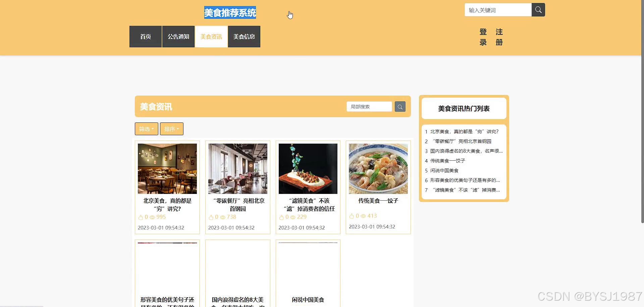Viewport: 644px width, 307px height.
Task: Open hot list item 5 闲说中国美食
Action: pos(444,170)
